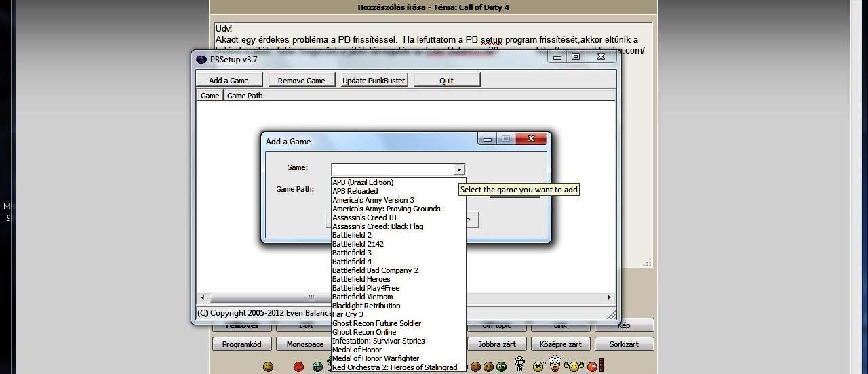Apply Monospace formatting button
This screenshot has width=868, height=374.
[x=304, y=344]
